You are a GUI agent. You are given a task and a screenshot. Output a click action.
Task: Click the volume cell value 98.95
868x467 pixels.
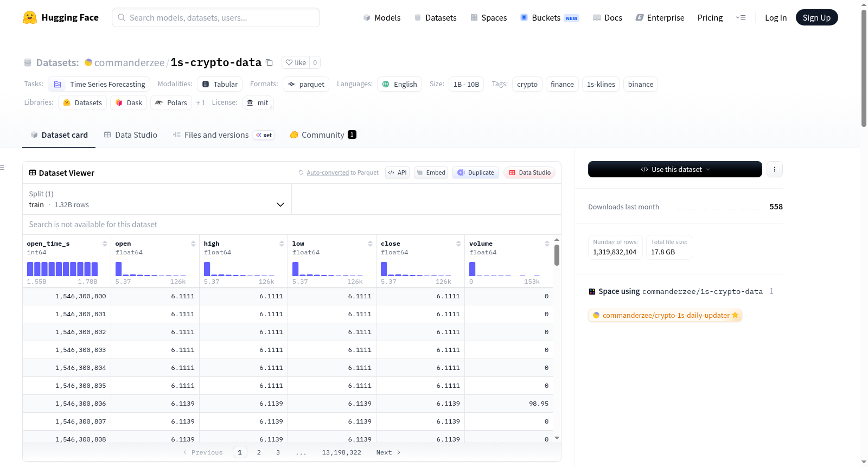click(x=539, y=404)
